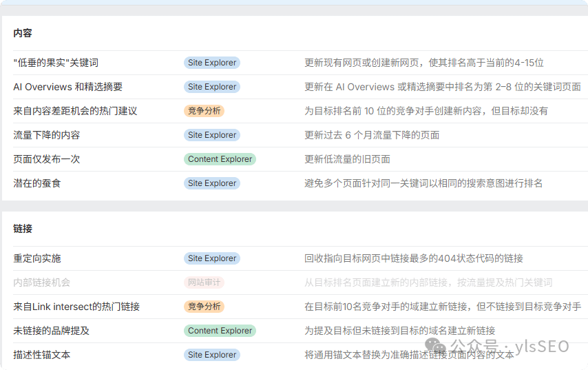This screenshot has width=588, height=370.
Task: Click description about AI Overviews 第 2–8 位 keywords
Action: pos(443,87)
